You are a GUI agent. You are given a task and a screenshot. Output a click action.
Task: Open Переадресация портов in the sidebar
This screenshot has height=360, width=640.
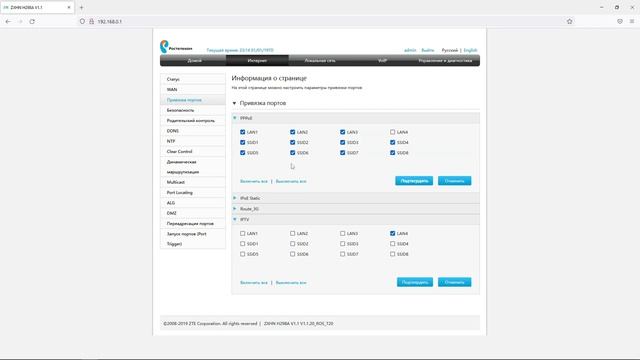tap(193, 224)
